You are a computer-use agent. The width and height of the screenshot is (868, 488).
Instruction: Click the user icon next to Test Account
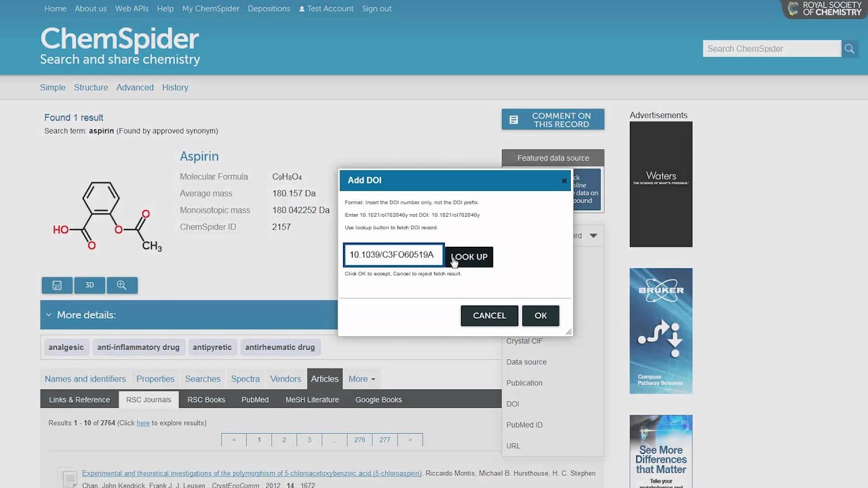(302, 9)
